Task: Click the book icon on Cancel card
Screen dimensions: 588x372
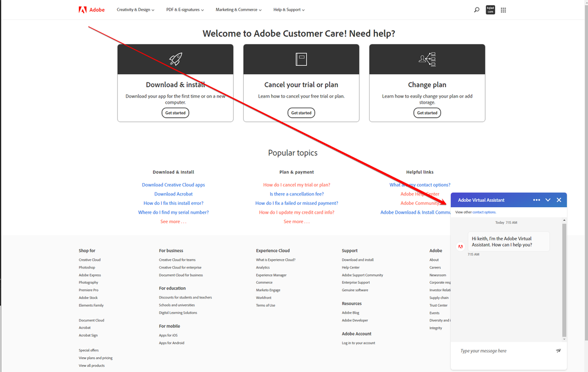Action: (301, 59)
